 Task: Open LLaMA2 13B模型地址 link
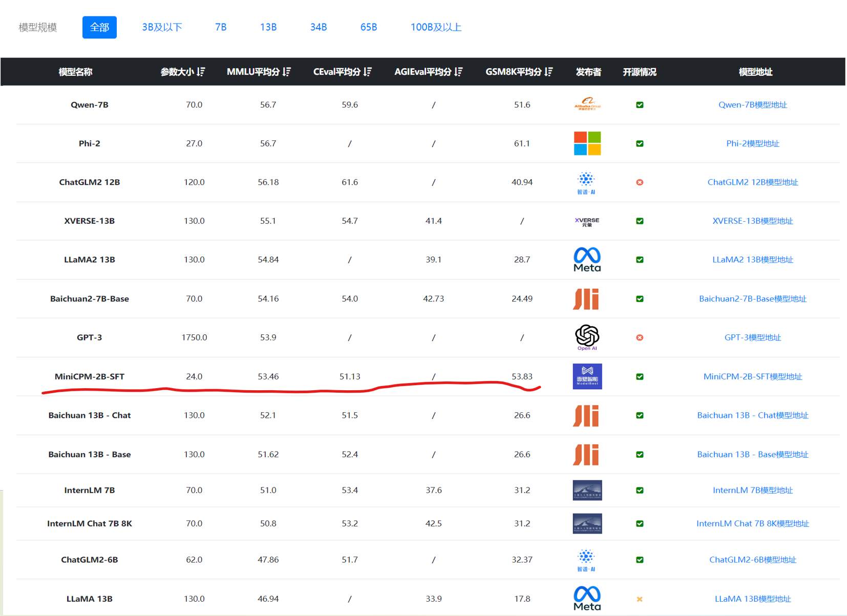[x=752, y=260]
